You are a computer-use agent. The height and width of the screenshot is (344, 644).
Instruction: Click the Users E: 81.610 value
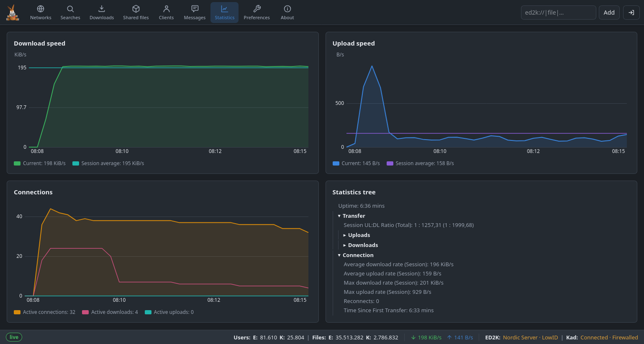pos(268,337)
